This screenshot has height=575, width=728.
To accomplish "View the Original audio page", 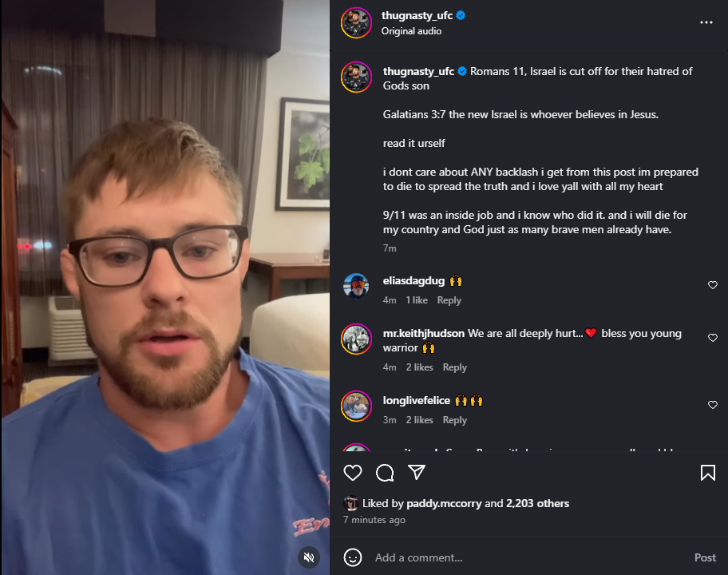I will click(411, 31).
